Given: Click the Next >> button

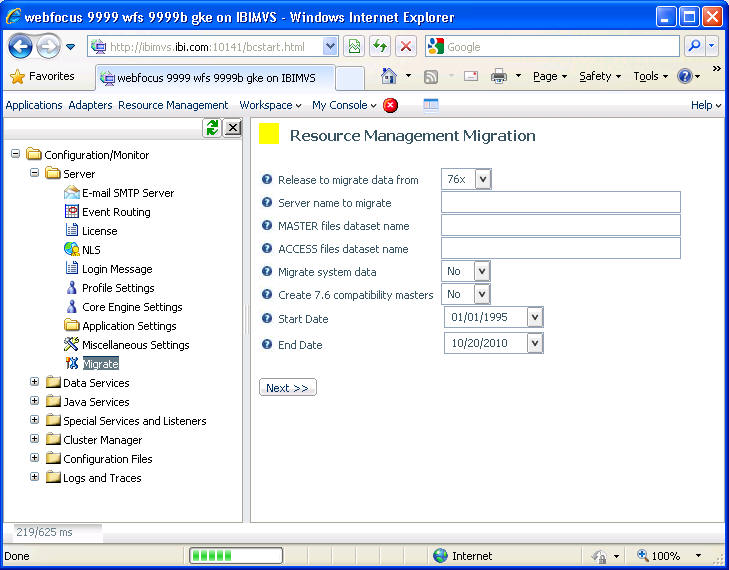Looking at the screenshot, I should tap(288, 388).
